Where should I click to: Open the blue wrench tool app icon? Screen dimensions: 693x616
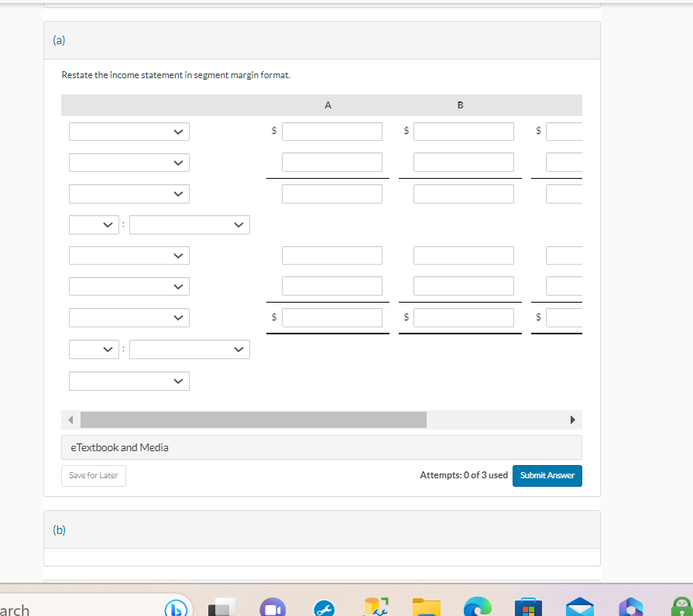click(x=324, y=608)
